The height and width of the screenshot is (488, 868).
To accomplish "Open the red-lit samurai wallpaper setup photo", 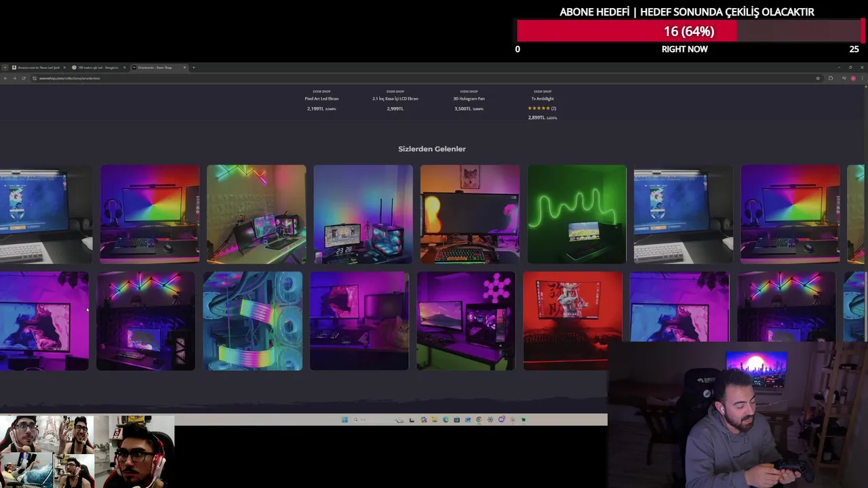I will coord(572,321).
